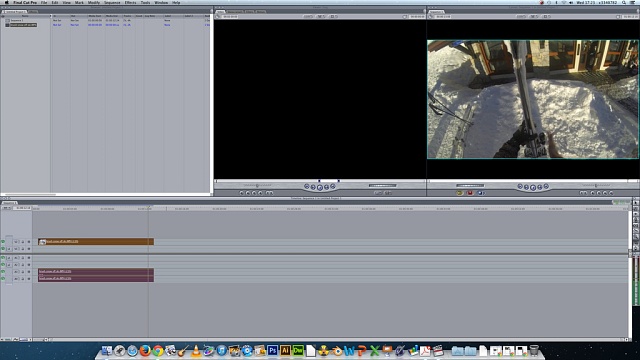Open Google Chrome from the Dock
640x360 pixels.
[158, 350]
